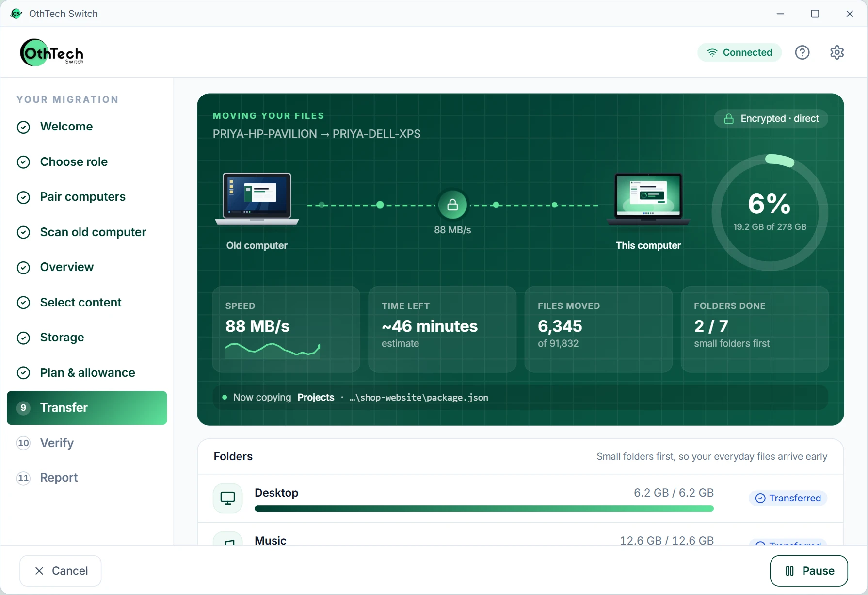Maximize the OthTech Switch window
Viewport: 868px width, 595px height.
(x=815, y=14)
